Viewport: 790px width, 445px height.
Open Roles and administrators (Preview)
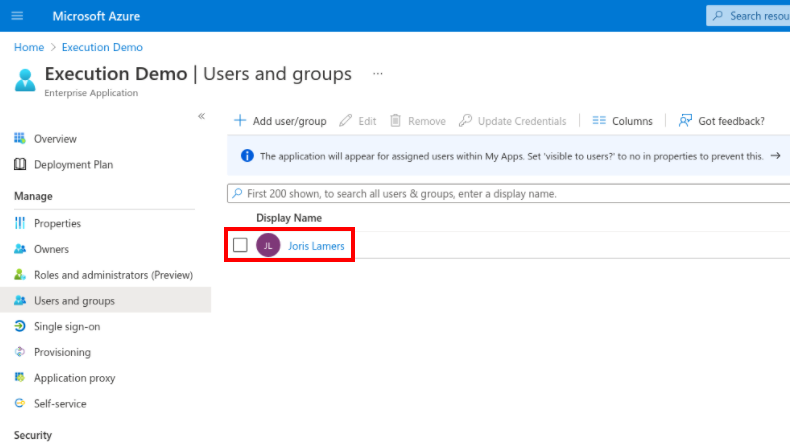pos(113,275)
